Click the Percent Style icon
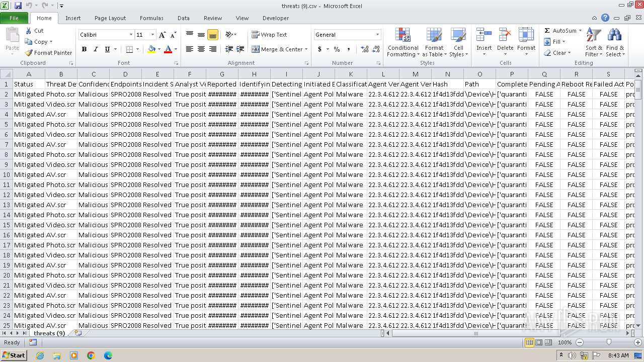 (337, 49)
